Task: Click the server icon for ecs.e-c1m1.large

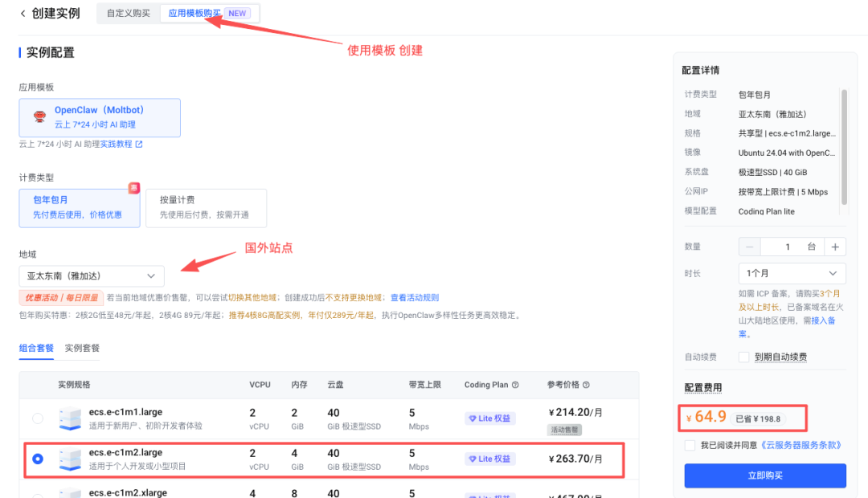Action: tap(70, 418)
